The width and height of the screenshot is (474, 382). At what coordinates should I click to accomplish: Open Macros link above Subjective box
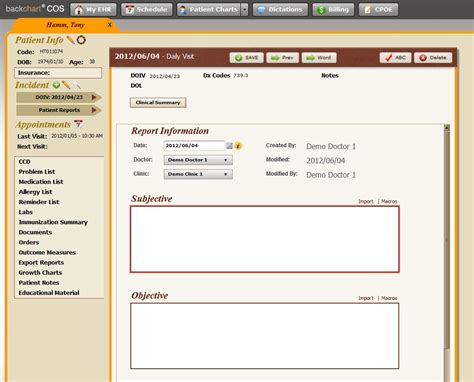[389, 201]
